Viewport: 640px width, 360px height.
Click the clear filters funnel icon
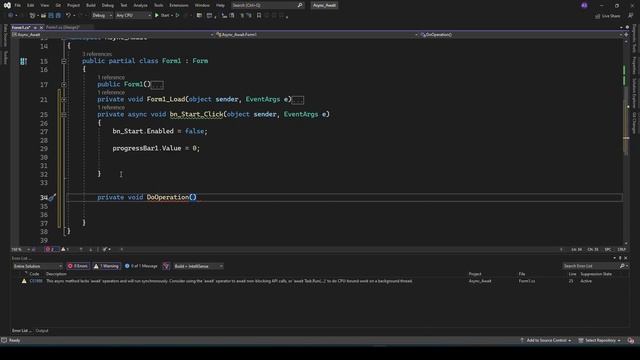(166, 266)
